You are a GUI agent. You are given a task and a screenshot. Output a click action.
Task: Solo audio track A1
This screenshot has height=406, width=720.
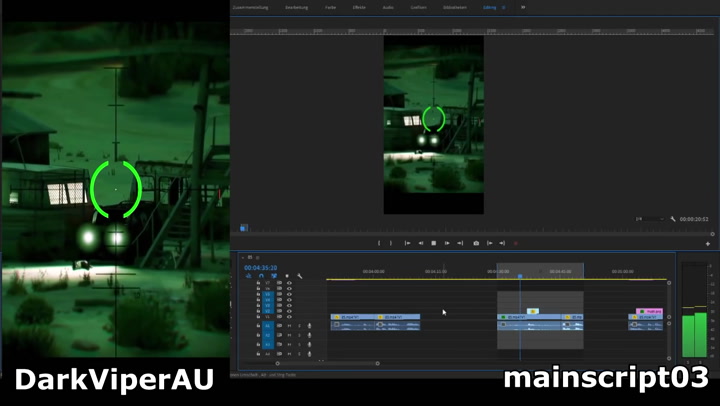coord(299,326)
